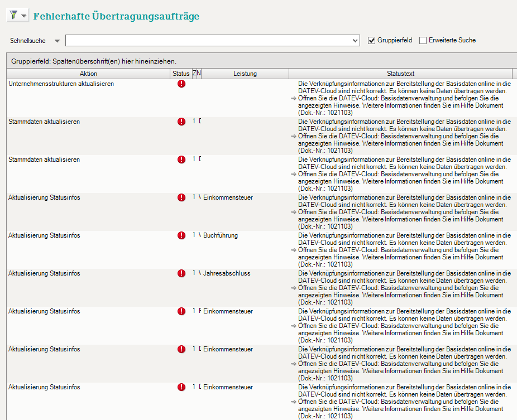Click the Statustext column header
This screenshot has height=420, width=517.
pyautogui.click(x=400, y=74)
